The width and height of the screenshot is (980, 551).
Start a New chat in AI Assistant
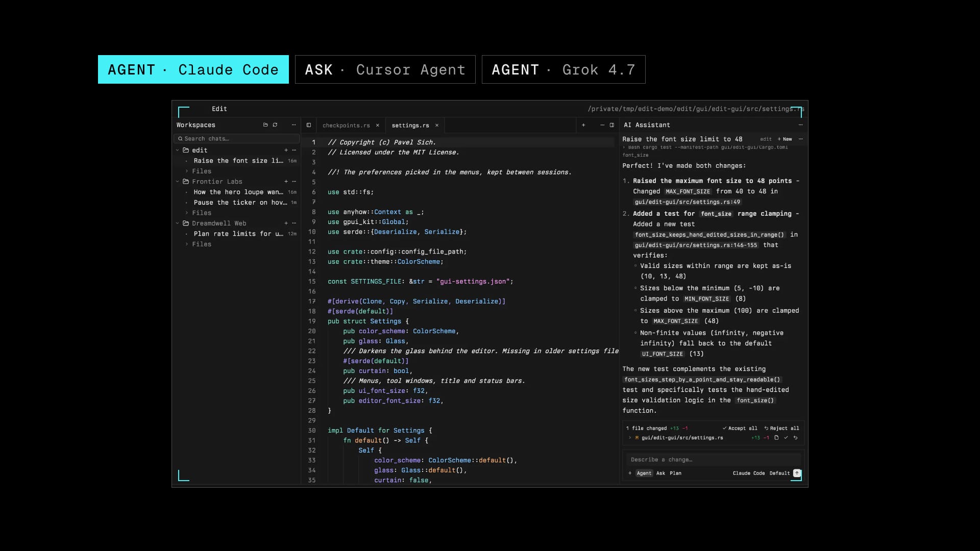point(785,139)
